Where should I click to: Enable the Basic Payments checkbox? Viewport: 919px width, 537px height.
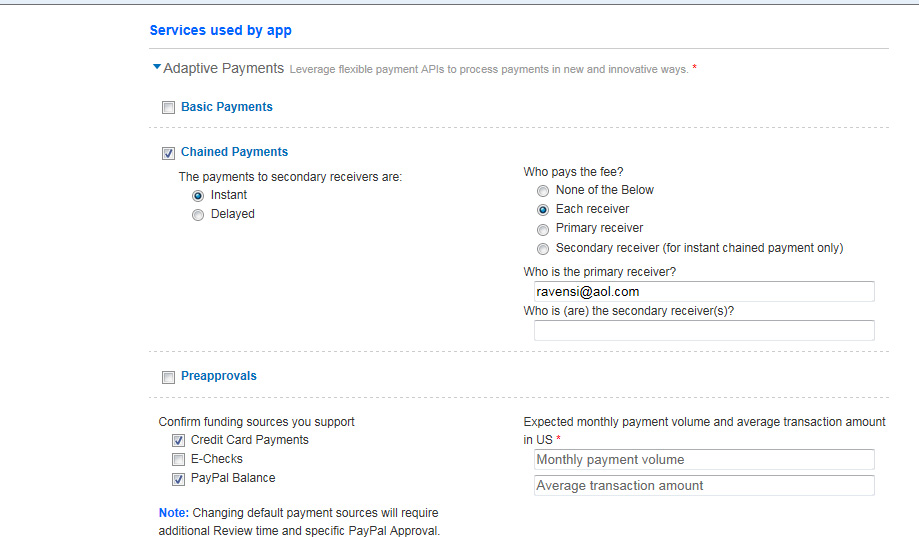coord(168,108)
